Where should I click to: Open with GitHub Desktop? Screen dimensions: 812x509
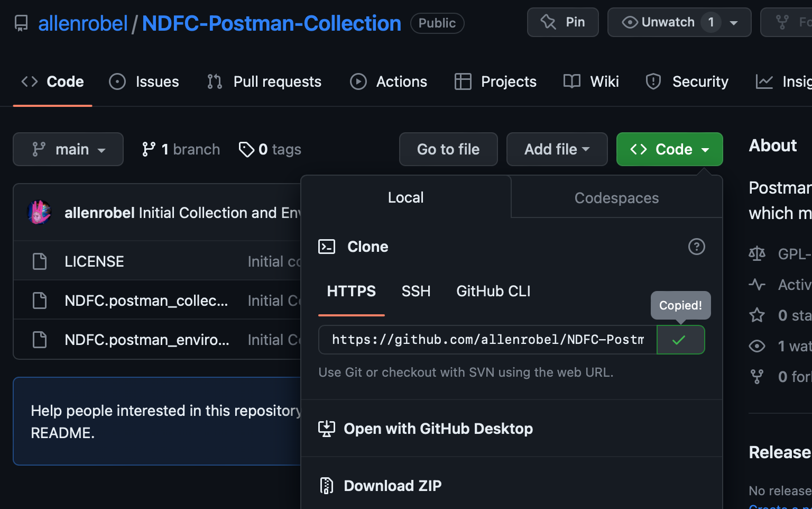(438, 429)
